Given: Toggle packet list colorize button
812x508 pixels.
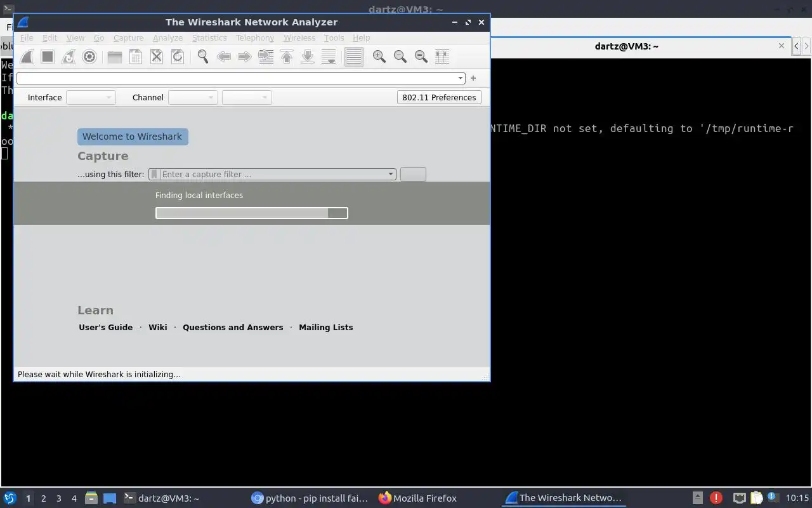Looking at the screenshot, I should [354, 57].
